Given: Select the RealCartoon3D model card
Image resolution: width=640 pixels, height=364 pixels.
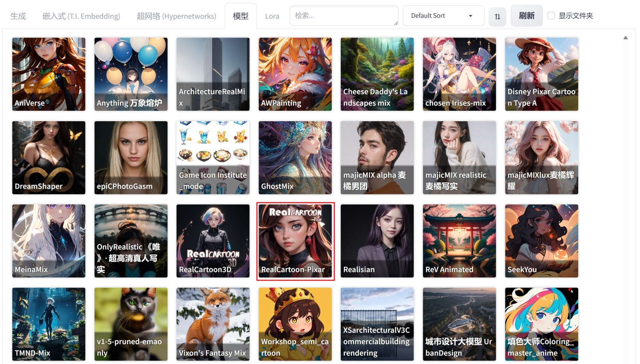Looking at the screenshot, I should (x=213, y=241).
